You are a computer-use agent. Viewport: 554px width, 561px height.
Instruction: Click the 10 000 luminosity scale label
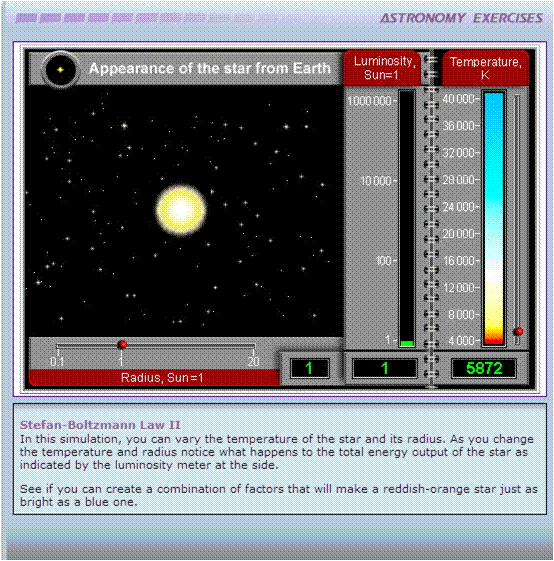click(376, 181)
